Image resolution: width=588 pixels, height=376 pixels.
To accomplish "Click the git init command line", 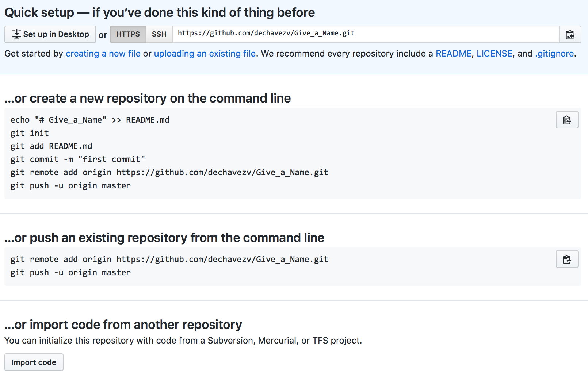I will [x=30, y=133].
